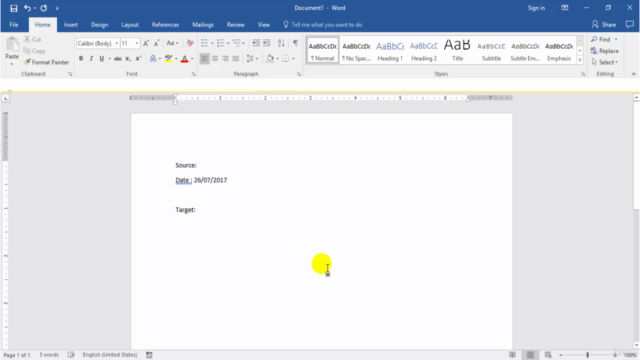Justify the text
The width and height of the screenshot is (640, 360).
(x=236, y=58)
